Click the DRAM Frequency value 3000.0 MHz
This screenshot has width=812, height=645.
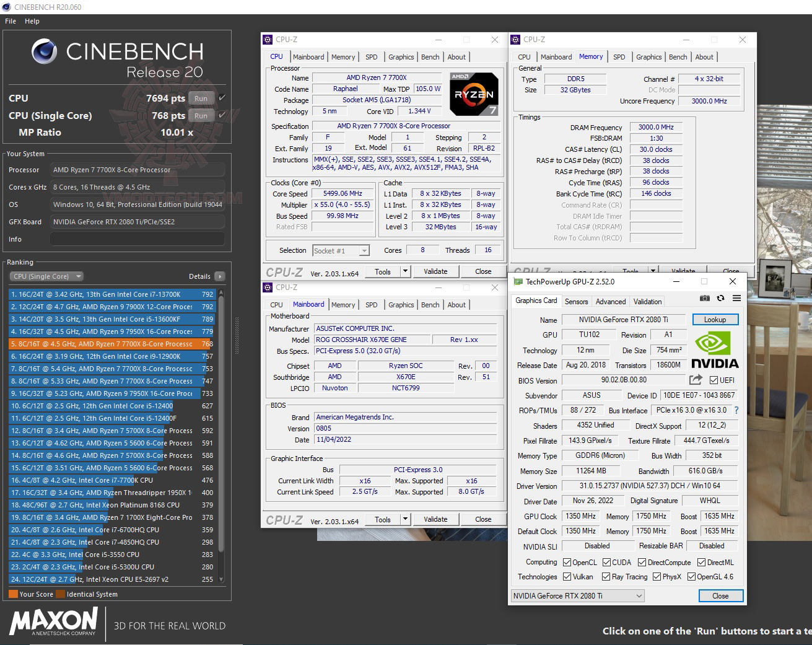(x=656, y=127)
